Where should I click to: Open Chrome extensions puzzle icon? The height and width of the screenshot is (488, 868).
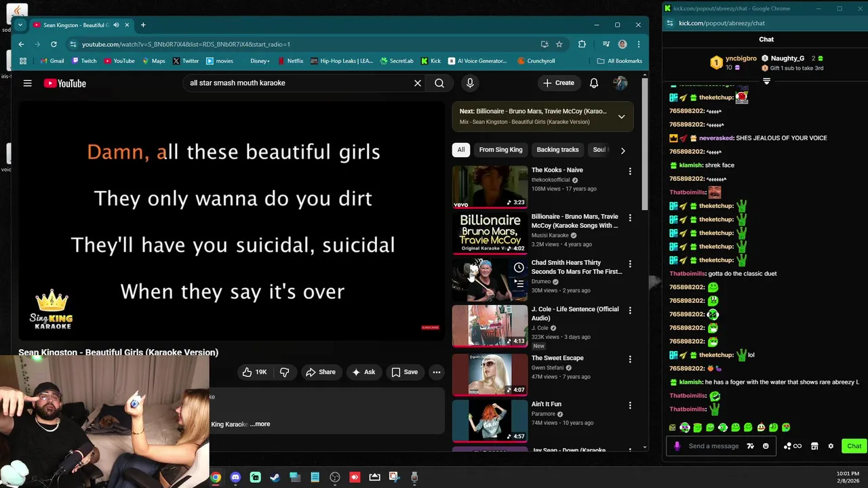coord(582,44)
